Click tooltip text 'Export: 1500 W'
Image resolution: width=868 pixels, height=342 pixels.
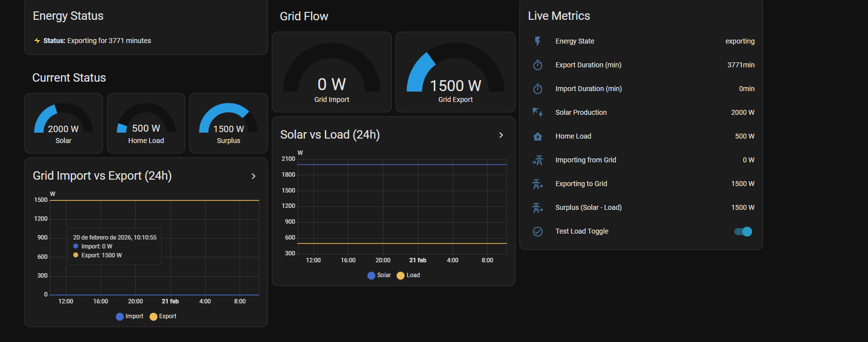(x=102, y=255)
